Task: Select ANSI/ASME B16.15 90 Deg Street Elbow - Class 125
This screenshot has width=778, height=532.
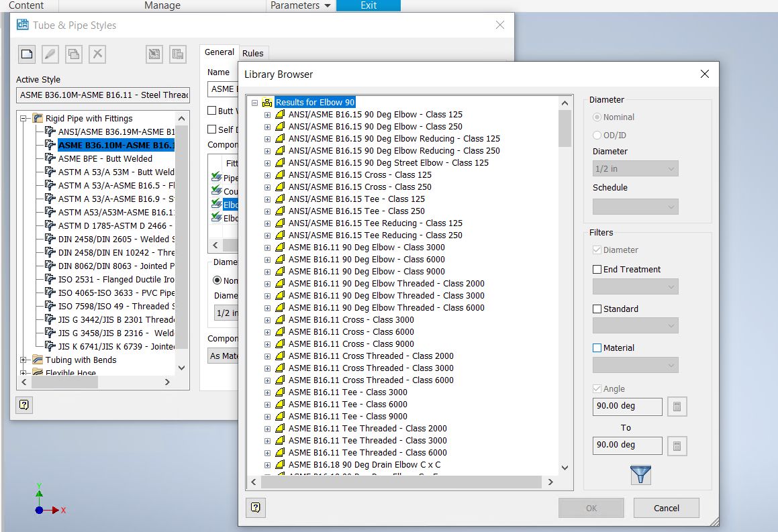Action: [389, 162]
